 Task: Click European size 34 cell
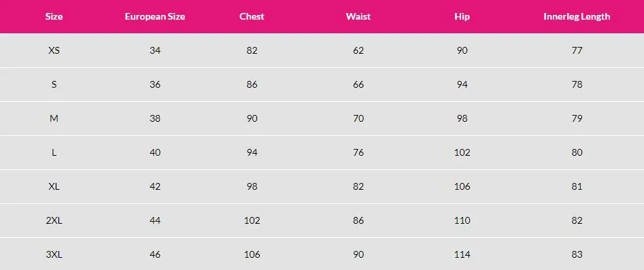(x=155, y=50)
